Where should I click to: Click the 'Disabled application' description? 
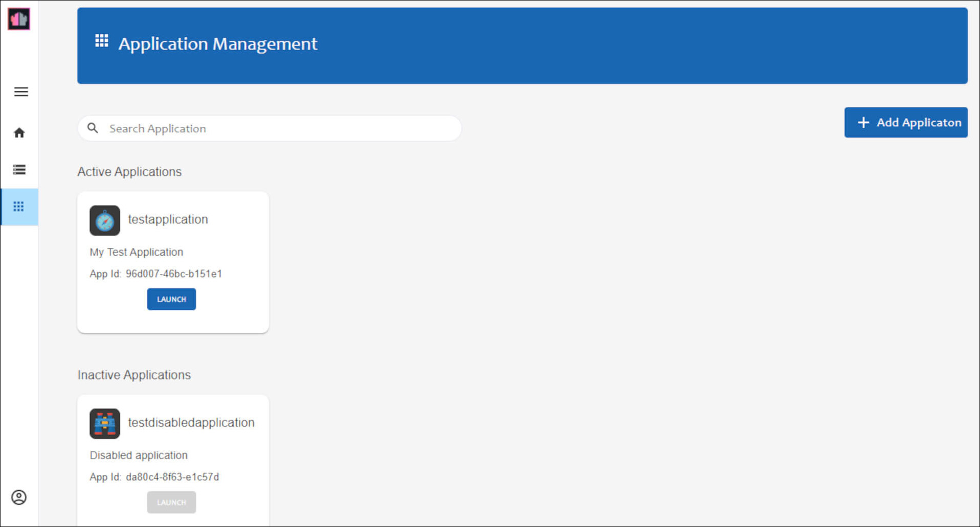pyautogui.click(x=139, y=455)
